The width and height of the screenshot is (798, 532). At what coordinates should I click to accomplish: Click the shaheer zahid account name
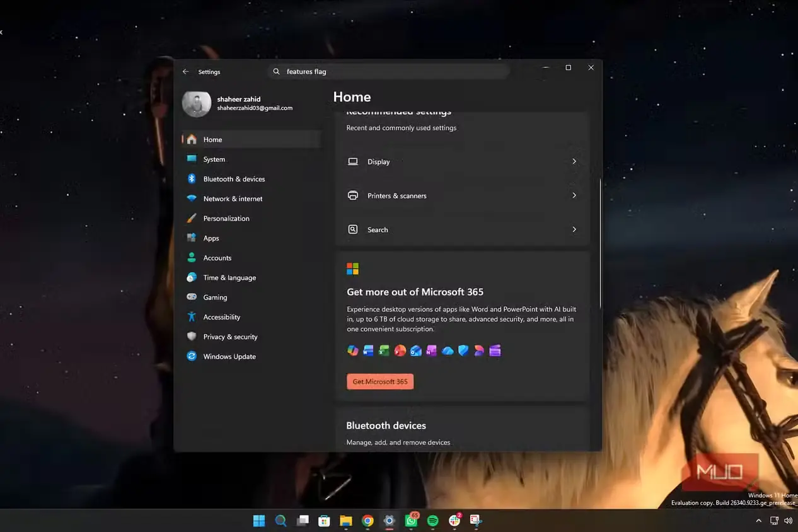(239, 99)
